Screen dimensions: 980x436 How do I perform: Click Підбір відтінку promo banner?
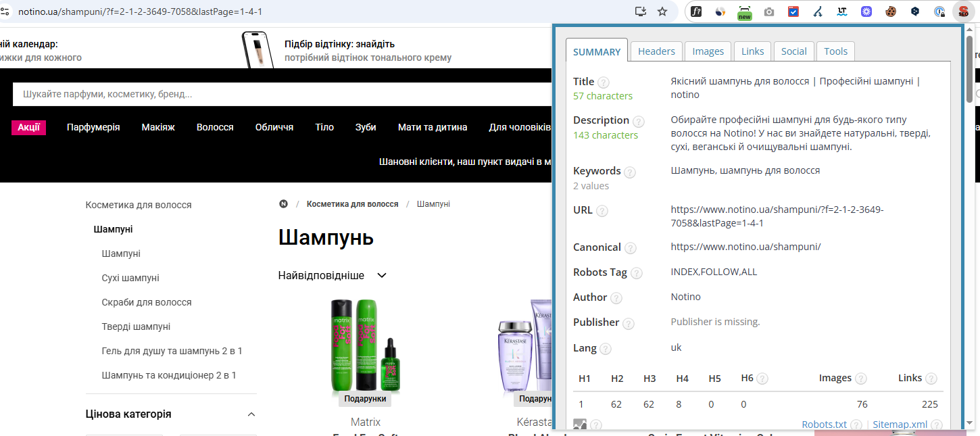[x=347, y=51]
